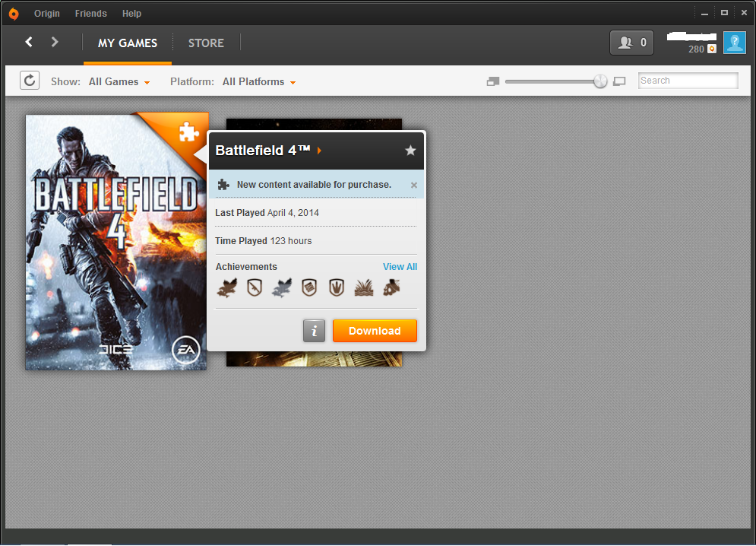Focus the Search input field
The image size is (756, 546).
688,81
